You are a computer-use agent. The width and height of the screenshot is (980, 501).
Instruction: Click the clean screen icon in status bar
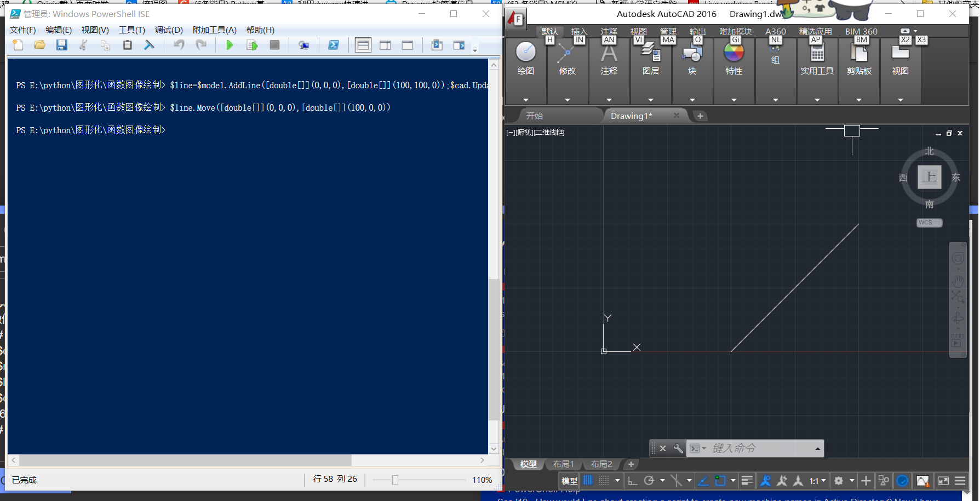point(943,481)
